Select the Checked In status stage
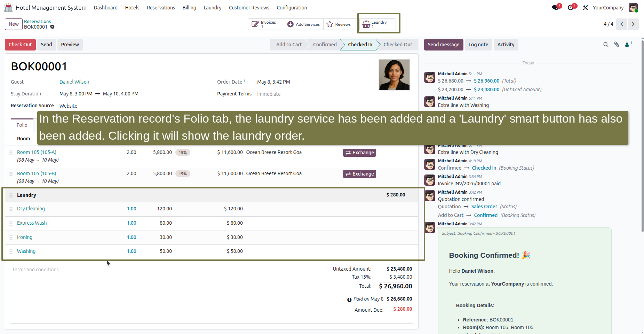 point(360,45)
